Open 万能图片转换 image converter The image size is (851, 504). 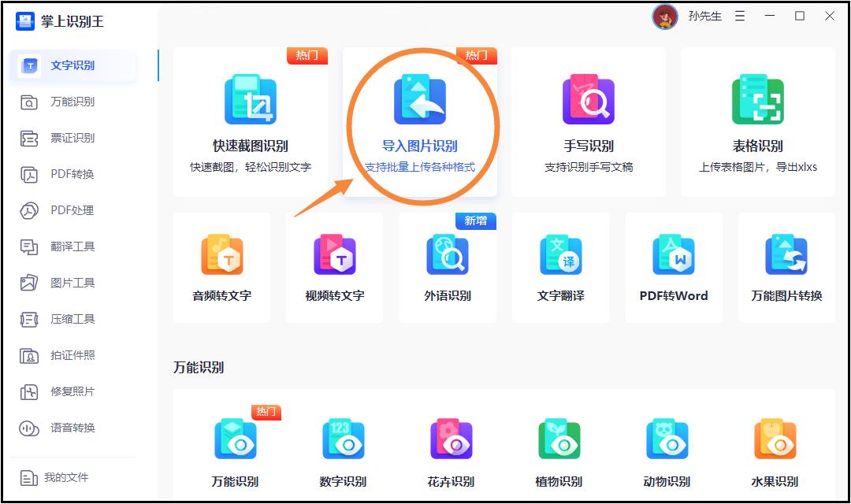(x=786, y=268)
